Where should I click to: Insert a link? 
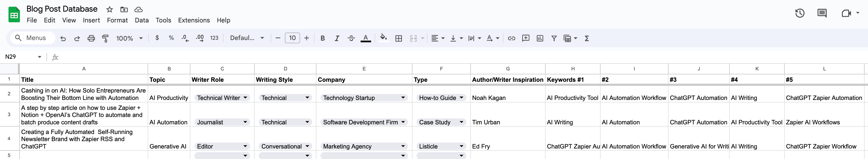click(x=512, y=38)
